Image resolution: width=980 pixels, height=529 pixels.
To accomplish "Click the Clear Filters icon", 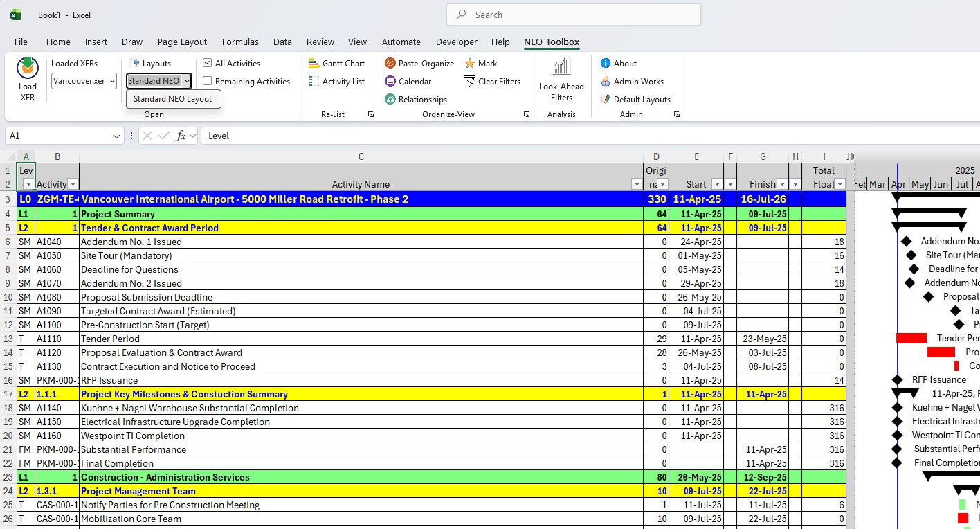I will (471, 81).
